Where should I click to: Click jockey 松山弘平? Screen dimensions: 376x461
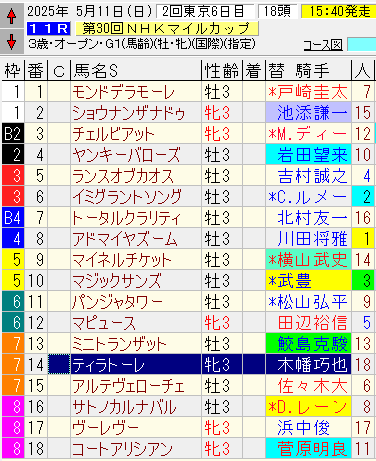(x=308, y=302)
